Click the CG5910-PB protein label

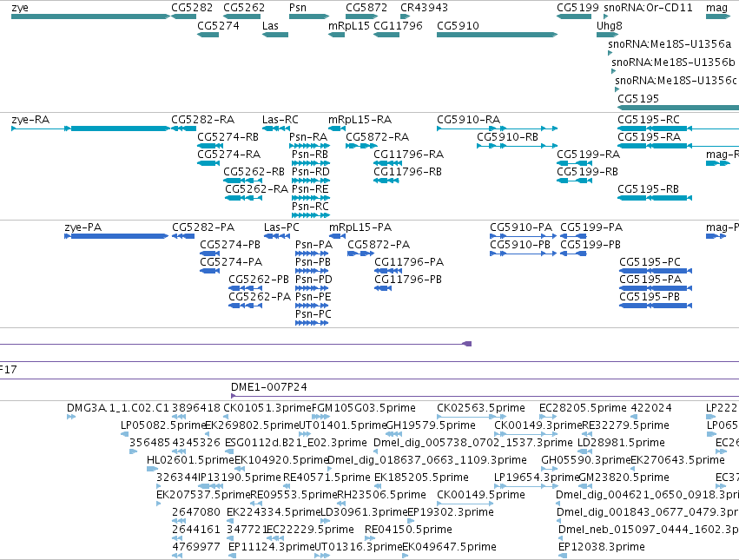point(520,244)
